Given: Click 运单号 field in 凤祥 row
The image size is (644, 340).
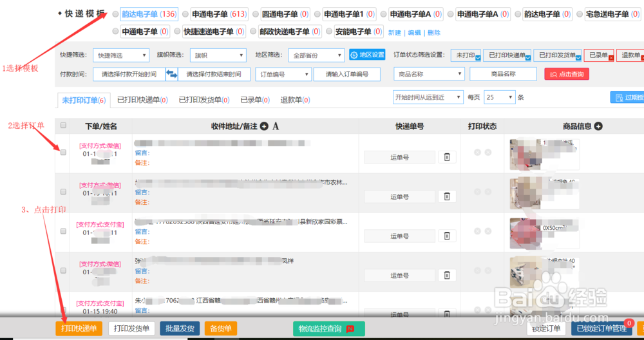Looking at the screenshot, I should [x=400, y=276].
